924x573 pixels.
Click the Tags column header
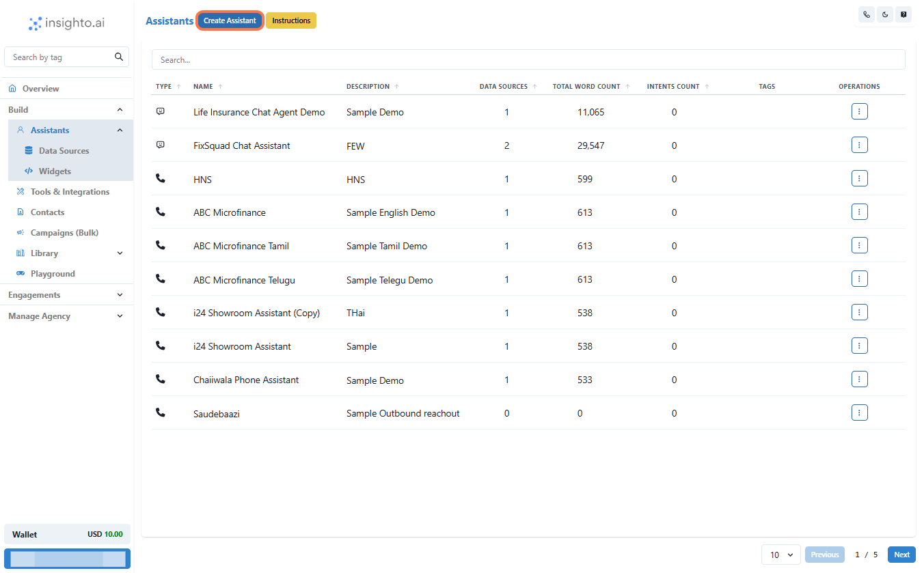pos(767,87)
